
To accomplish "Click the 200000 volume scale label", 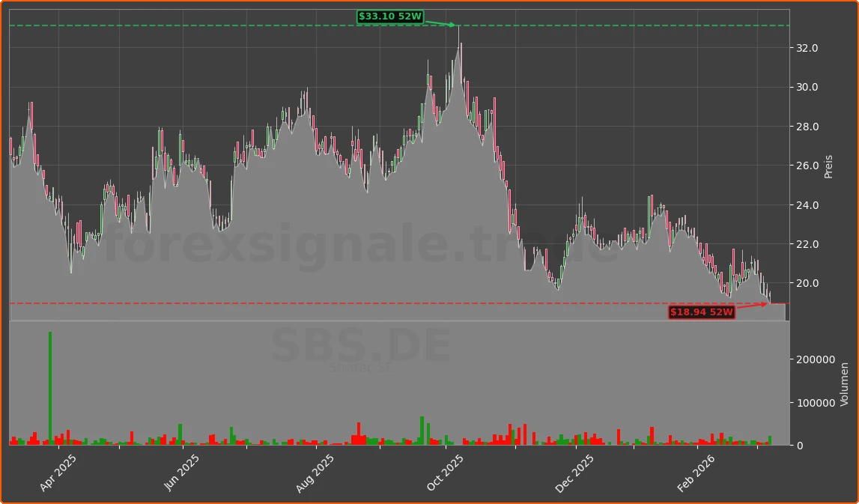I will pos(816,359).
